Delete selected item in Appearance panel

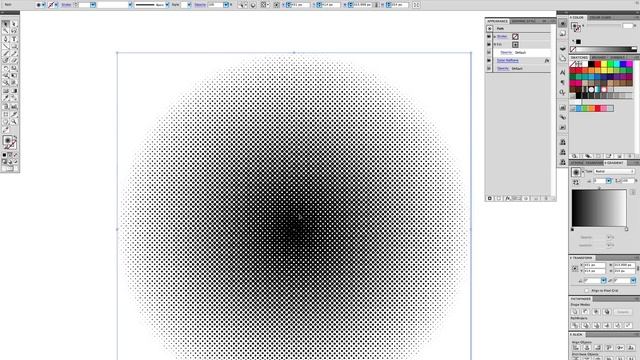(x=547, y=198)
